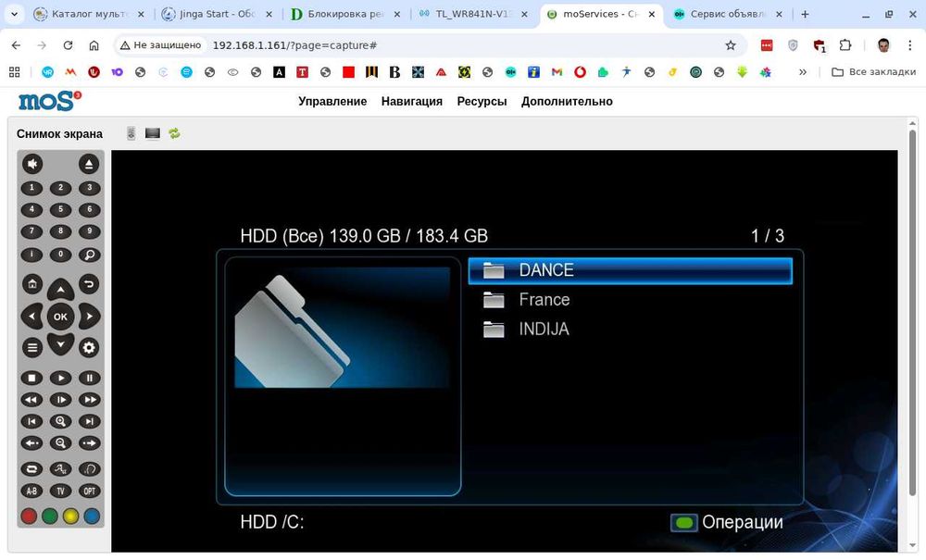The width and height of the screenshot is (926, 560).
Task: Click the red color button on remote
Action: [x=29, y=516]
